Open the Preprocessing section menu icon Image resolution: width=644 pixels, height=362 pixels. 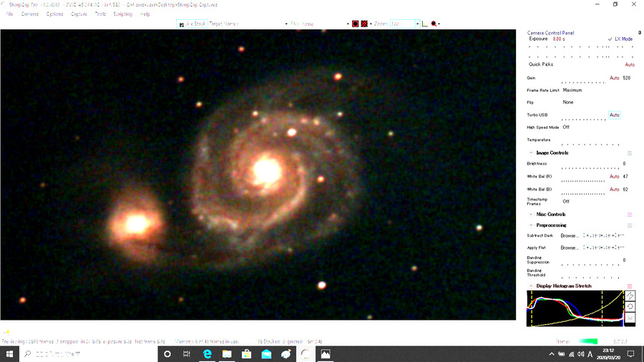point(630,226)
